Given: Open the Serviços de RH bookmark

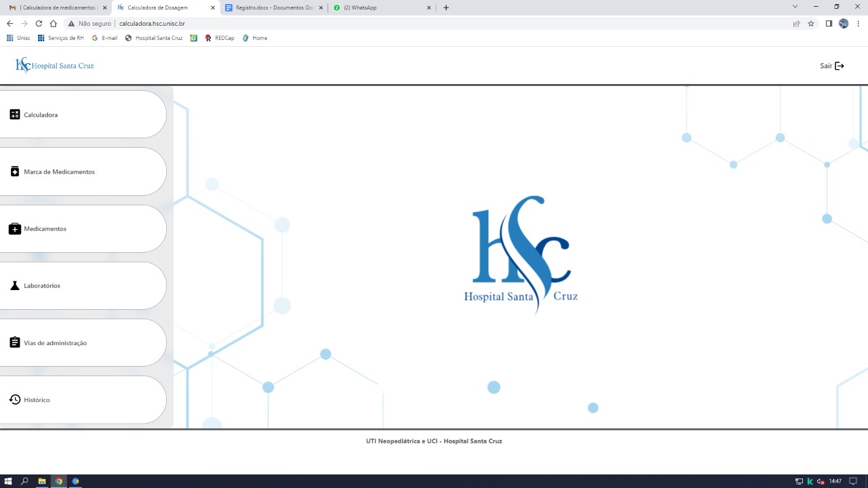Looking at the screenshot, I should [x=61, y=38].
